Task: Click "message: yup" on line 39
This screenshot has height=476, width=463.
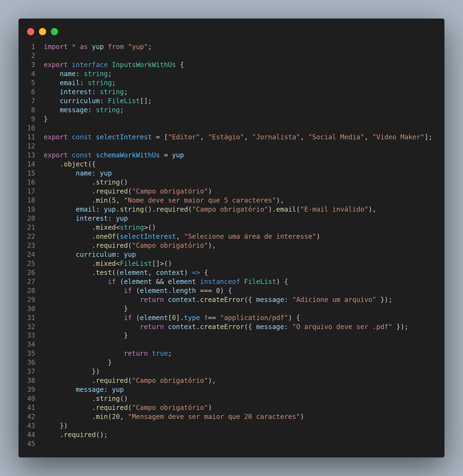Action: pyautogui.click(x=100, y=389)
